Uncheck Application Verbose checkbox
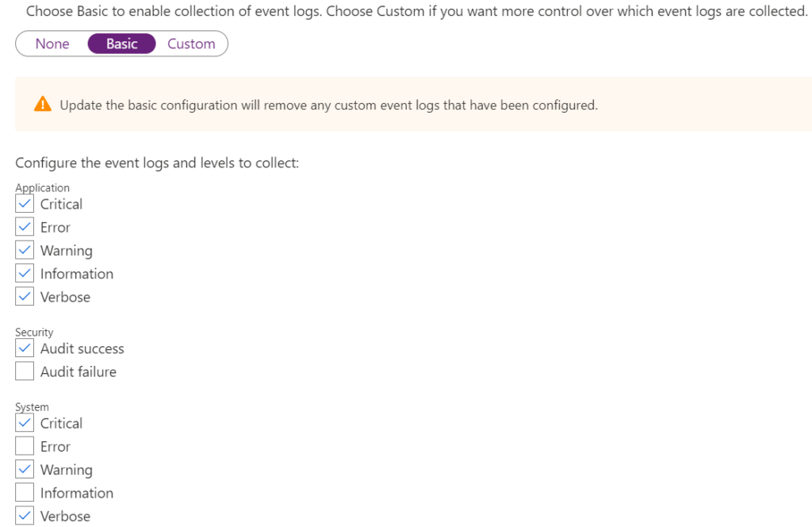 [25, 296]
